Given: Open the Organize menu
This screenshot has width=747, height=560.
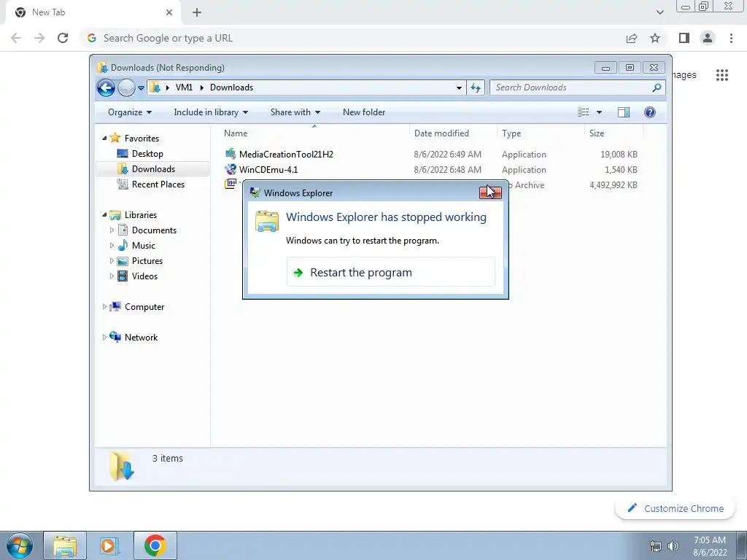Looking at the screenshot, I should [130, 112].
